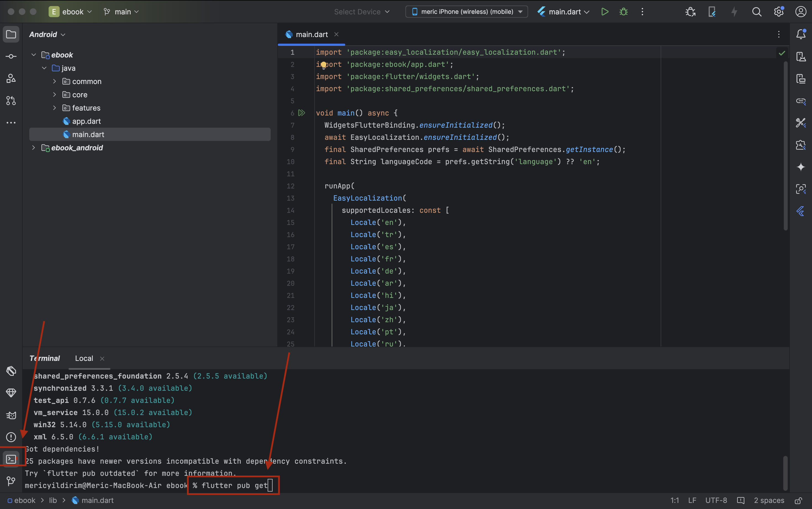Toggle the read-only lock icon in the status bar
812x509 pixels.
(x=798, y=501)
